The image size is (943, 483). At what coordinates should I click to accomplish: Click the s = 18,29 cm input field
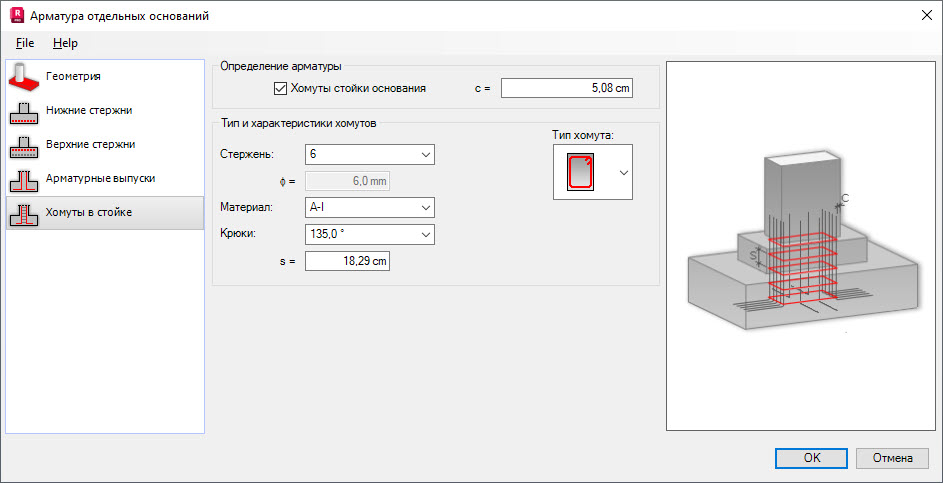pos(348,261)
